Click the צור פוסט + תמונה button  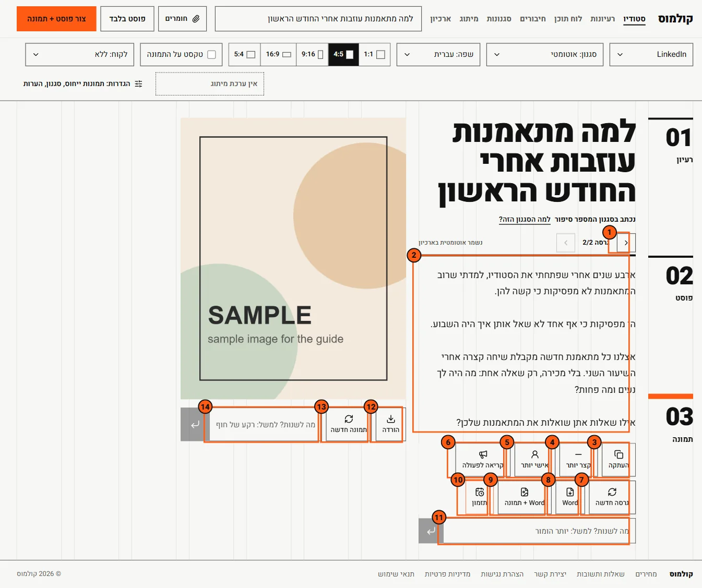(56, 19)
